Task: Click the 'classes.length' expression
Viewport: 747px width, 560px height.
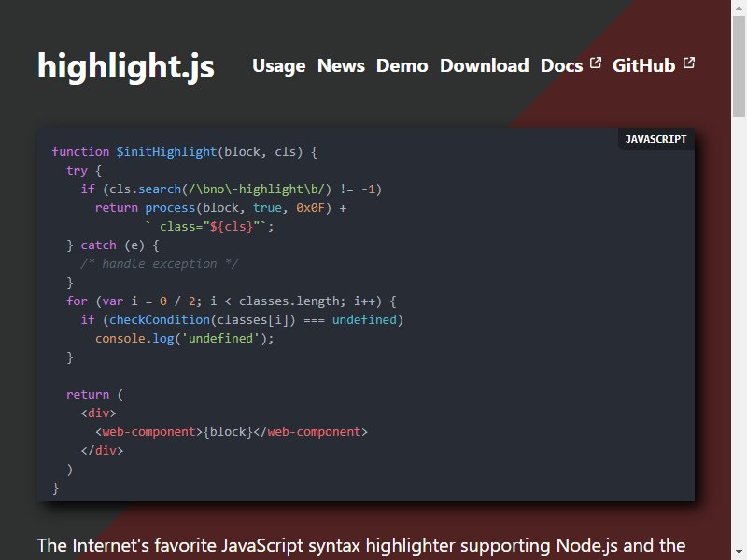Action: tap(289, 301)
